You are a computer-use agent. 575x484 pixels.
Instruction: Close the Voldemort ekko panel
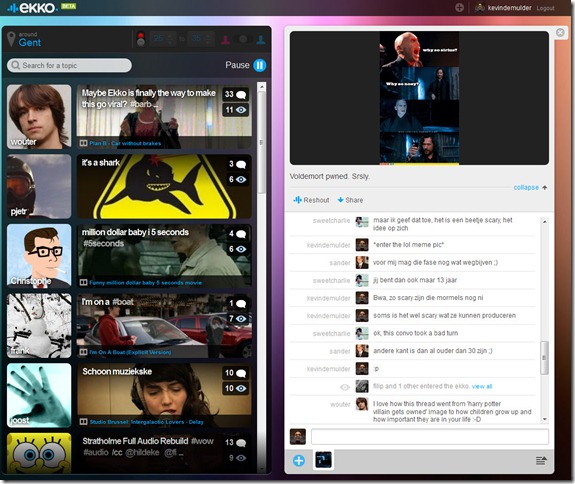click(x=560, y=33)
